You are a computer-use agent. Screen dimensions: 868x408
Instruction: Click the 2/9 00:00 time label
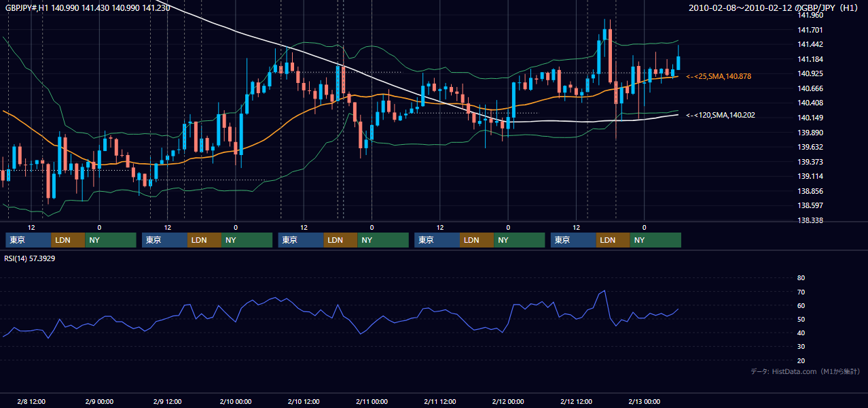point(99,401)
